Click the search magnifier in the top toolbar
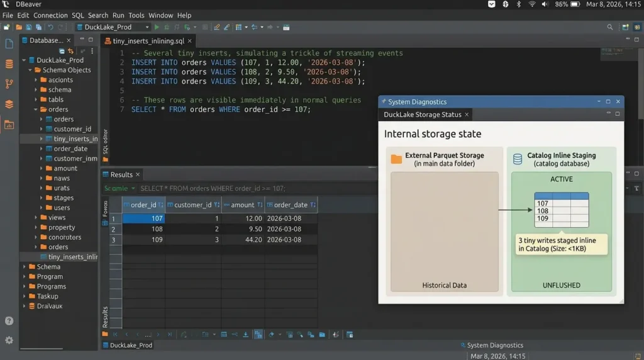The height and width of the screenshot is (360, 644). click(610, 27)
